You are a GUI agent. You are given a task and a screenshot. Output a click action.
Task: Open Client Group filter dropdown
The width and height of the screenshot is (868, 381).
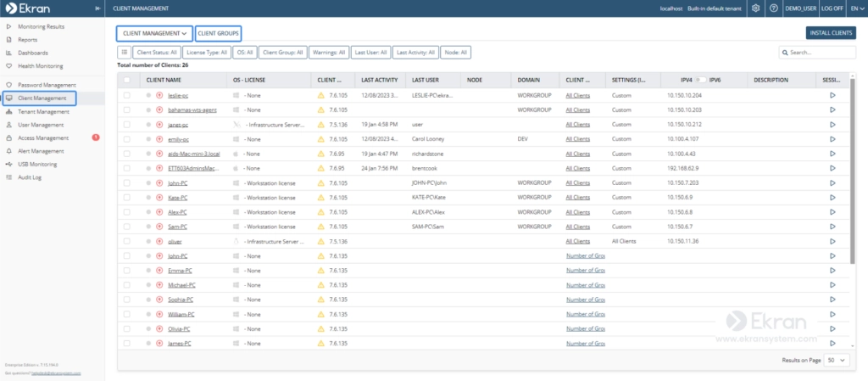(282, 52)
